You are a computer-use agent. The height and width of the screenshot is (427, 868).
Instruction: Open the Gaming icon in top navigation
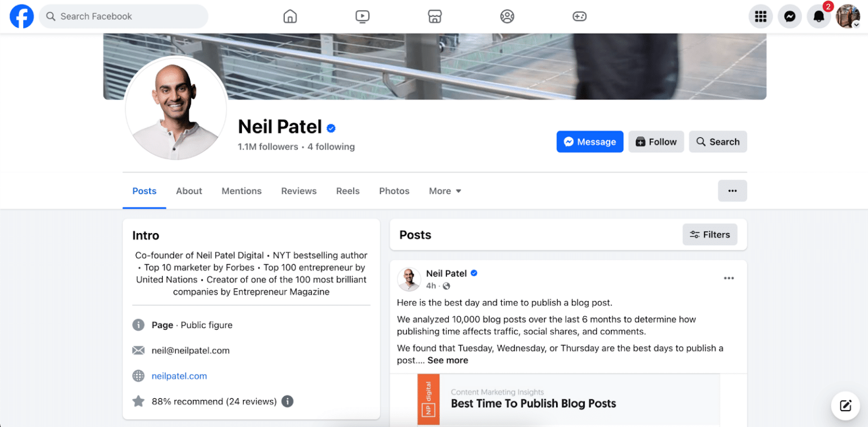(579, 16)
